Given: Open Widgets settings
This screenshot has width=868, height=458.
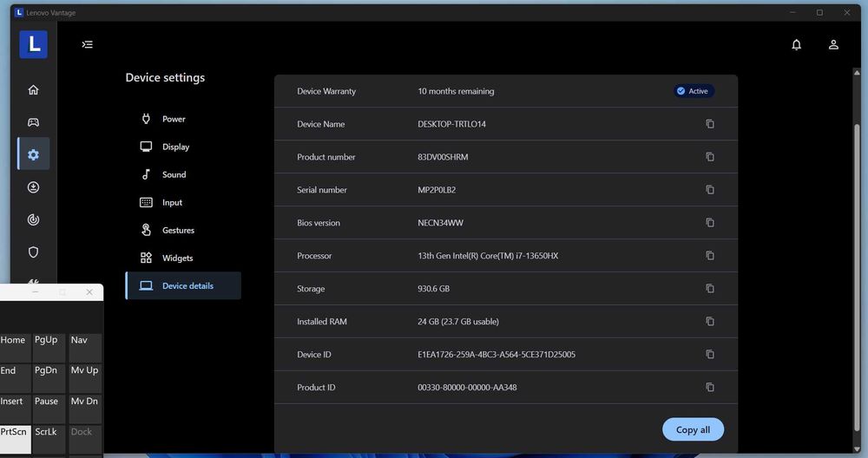Looking at the screenshot, I should (x=183, y=258).
